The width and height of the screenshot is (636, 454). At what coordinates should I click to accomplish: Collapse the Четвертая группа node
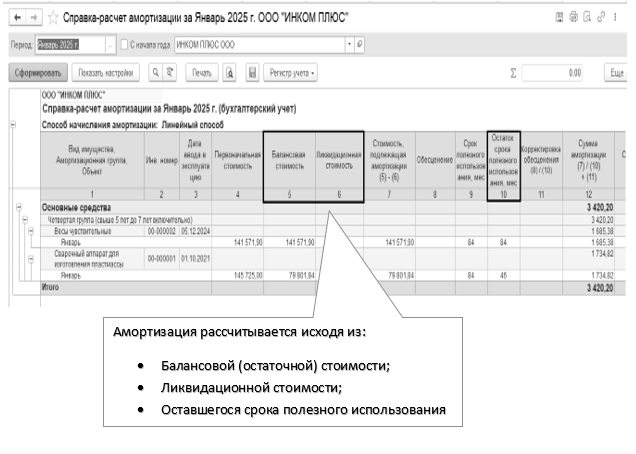coord(25,220)
